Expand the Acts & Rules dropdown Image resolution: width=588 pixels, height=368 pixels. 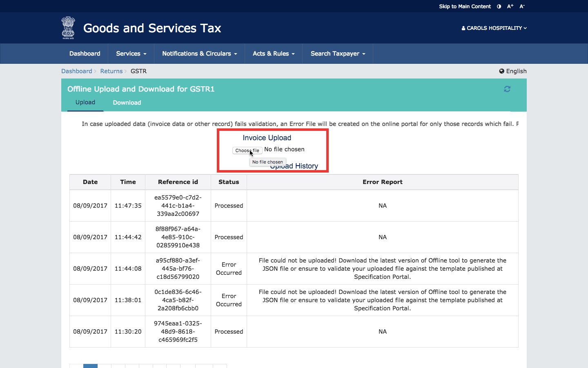(273, 54)
